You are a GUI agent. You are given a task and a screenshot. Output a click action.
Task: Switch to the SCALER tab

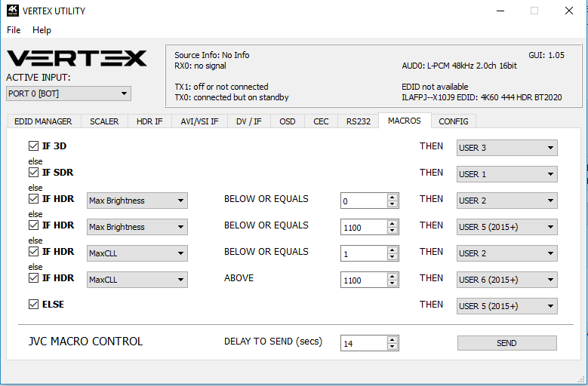[x=104, y=121]
